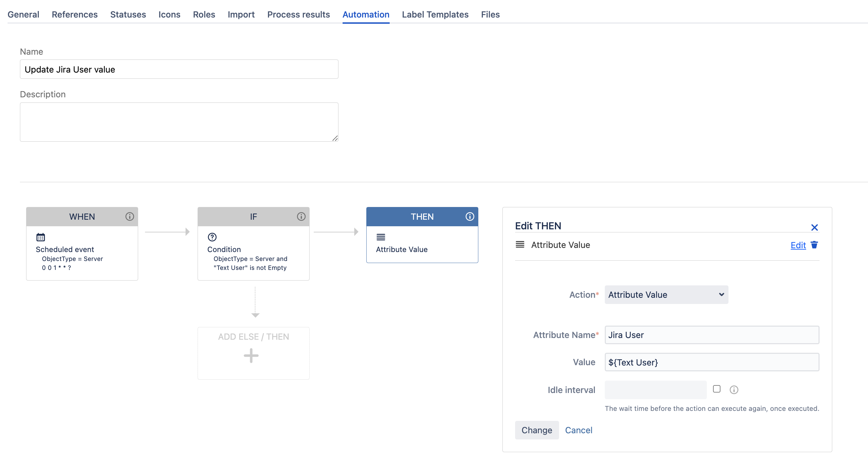Image resolution: width=868 pixels, height=458 pixels.
Task: Switch to the Label Templates tab
Action: click(x=435, y=14)
